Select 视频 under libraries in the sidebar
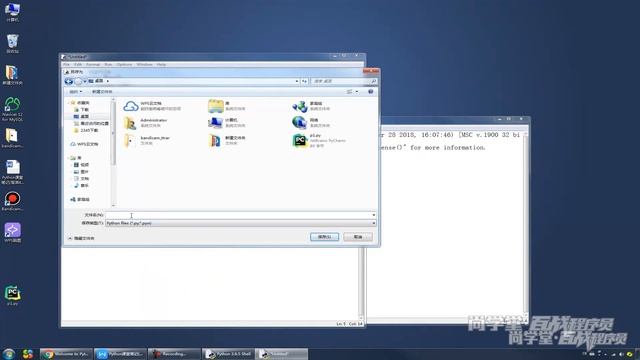 point(81,164)
